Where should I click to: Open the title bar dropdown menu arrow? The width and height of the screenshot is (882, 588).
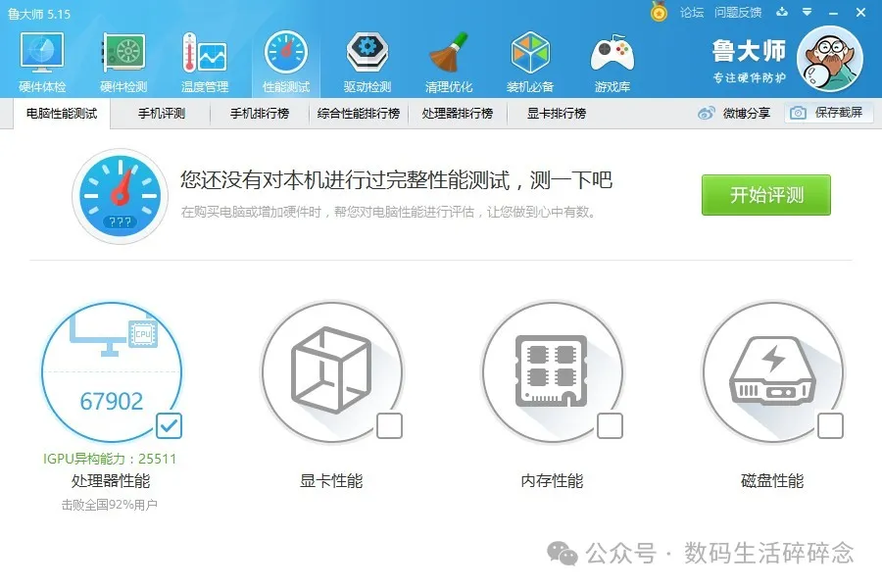coord(808,12)
